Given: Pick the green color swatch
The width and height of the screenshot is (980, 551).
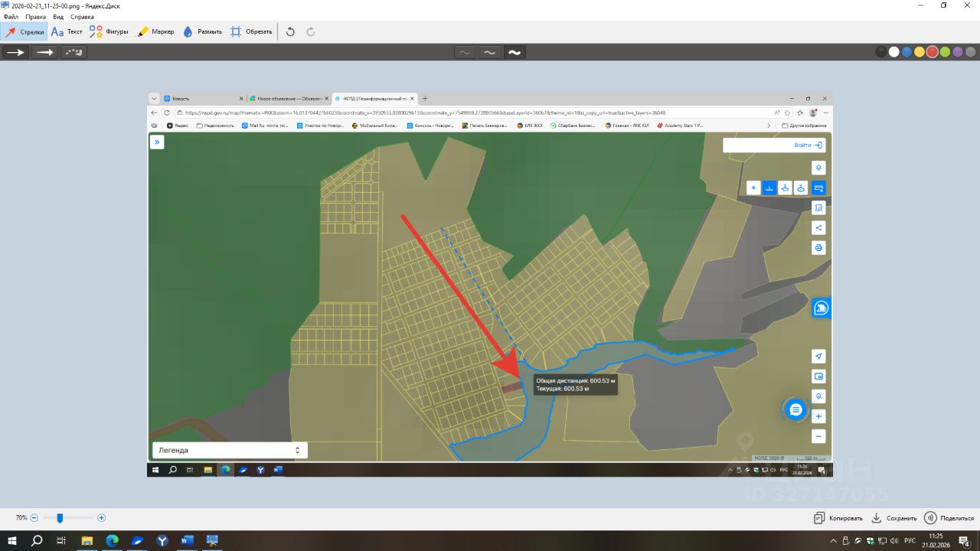Looking at the screenshot, I should pos(946,52).
